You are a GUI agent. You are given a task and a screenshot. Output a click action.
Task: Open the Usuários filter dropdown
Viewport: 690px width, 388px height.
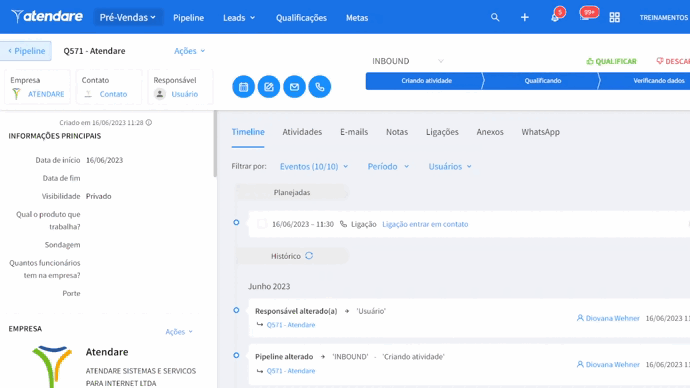point(450,166)
